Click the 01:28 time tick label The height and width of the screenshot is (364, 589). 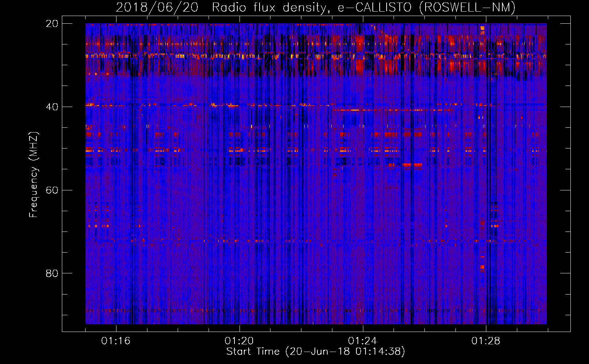486,341
